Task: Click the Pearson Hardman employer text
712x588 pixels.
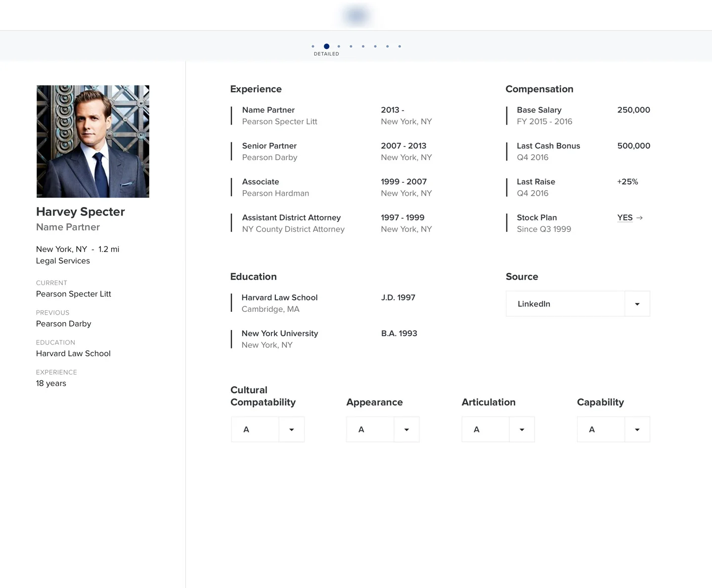Action: pos(275,193)
